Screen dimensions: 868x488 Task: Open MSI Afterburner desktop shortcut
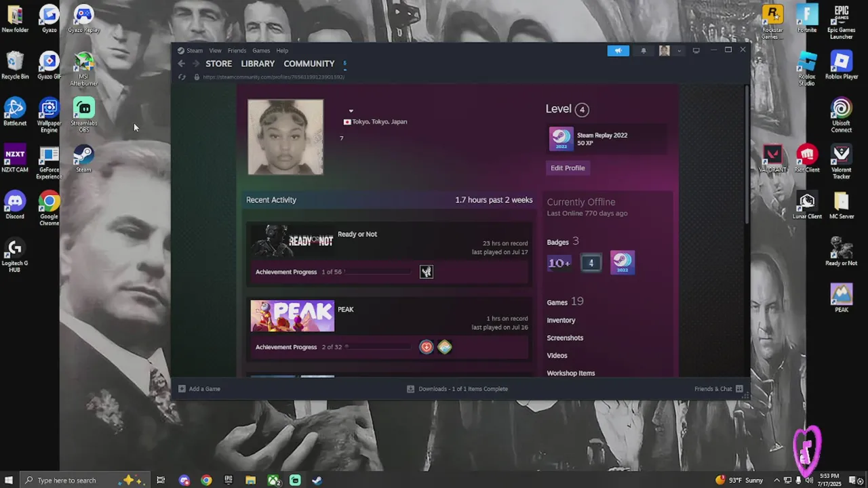(83, 69)
